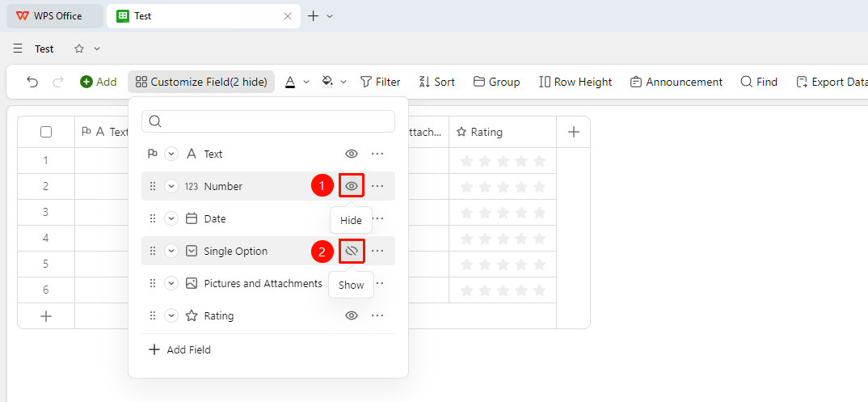Click the fill color bucket icon
868x402 pixels.
pyautogui.click(x=327, y=82)
